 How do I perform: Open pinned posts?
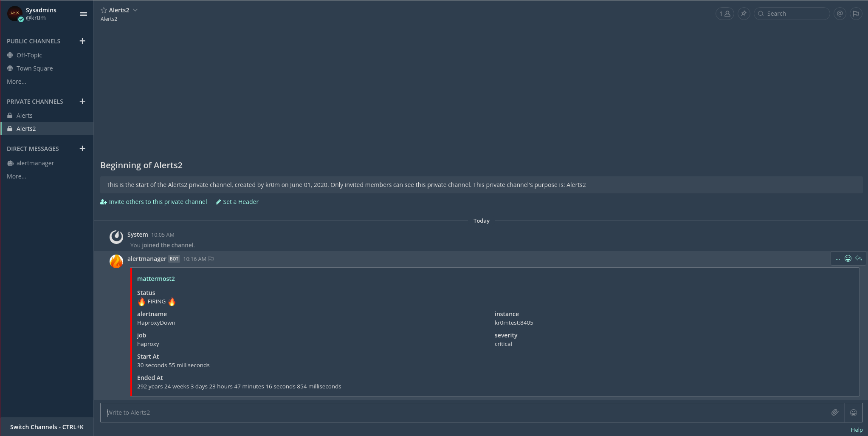744,14
